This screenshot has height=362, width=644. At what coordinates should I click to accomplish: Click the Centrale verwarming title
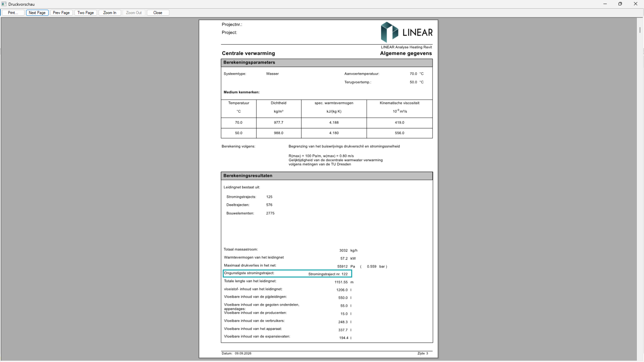(x=248, y=53)
